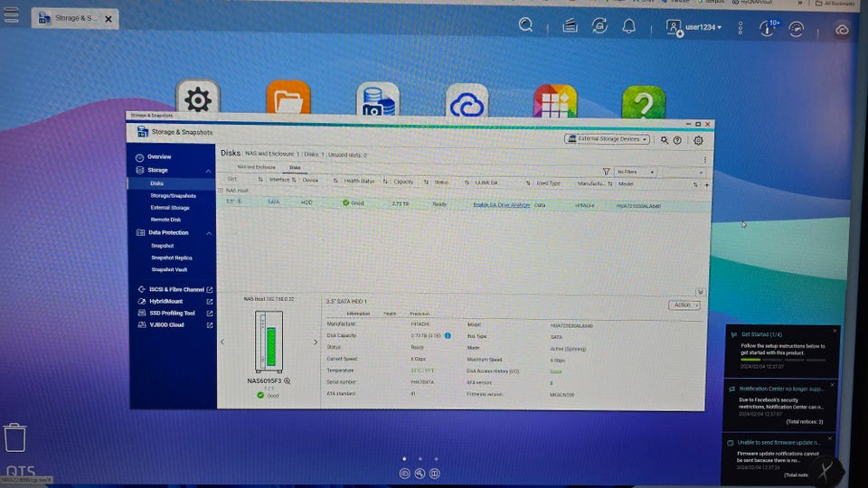Click the magnifier icon beside NAS6095F3
This screenshot has height=488, width=868.
[x=287, y=380]
